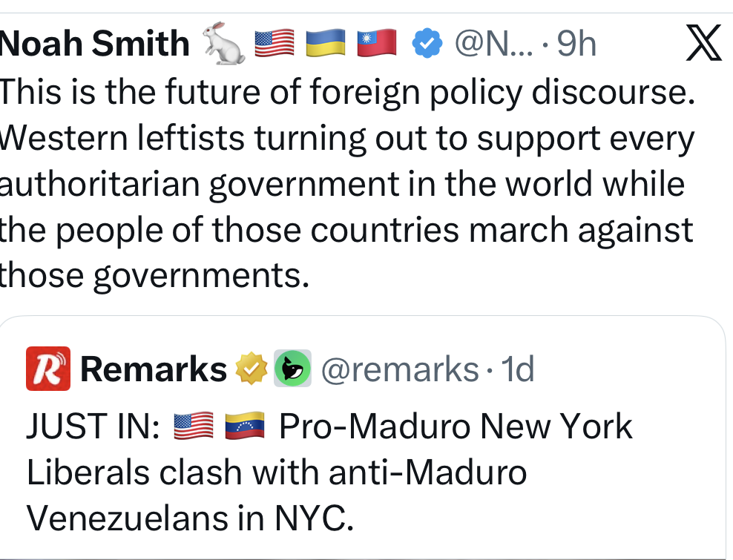Click the Taiwan flag emoji
The image size is (733, 560).
coord(377,45)
